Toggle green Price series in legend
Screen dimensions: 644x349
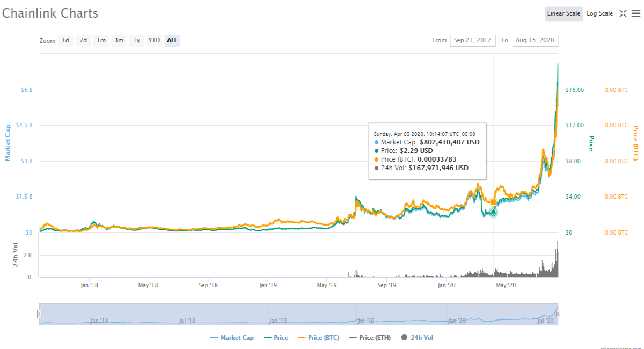(x=275, y=338)
